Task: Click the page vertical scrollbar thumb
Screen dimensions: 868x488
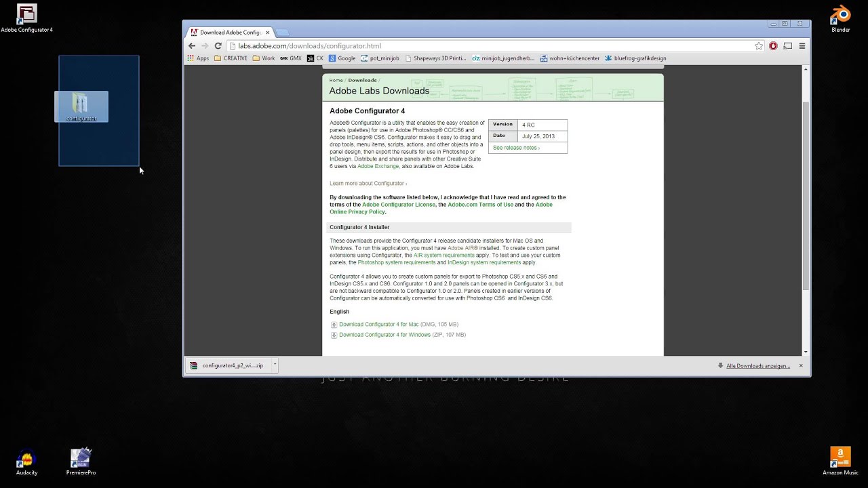Action: click(806, 197)
